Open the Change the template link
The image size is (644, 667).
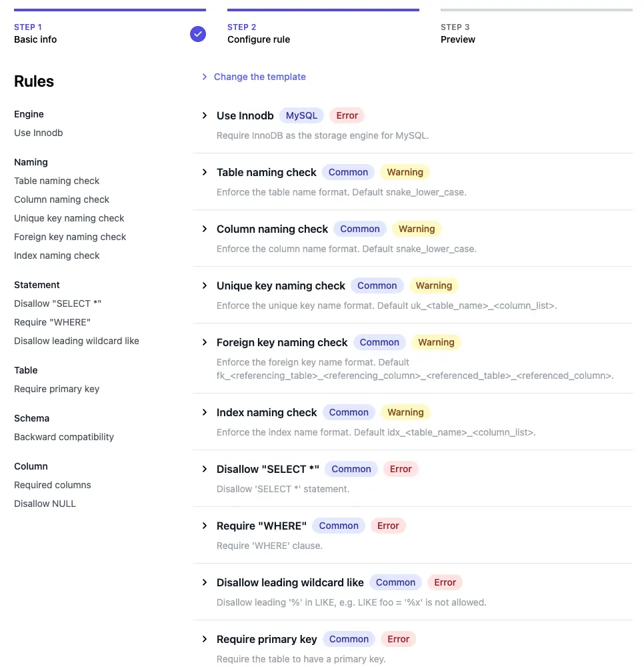coord(259,77)
